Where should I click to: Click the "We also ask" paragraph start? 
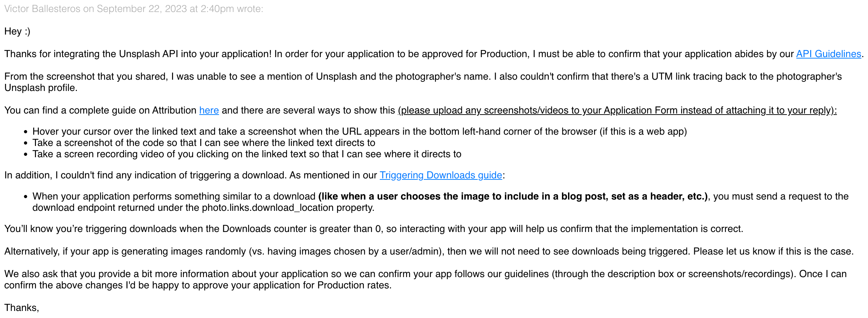pyautogui.click(x=35, y=274)
